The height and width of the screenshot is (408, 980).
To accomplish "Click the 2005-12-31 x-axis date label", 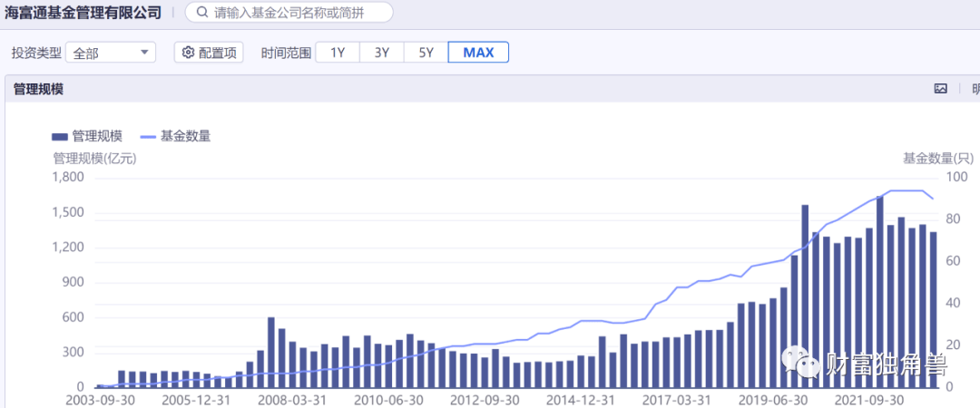I will [196, 400].
